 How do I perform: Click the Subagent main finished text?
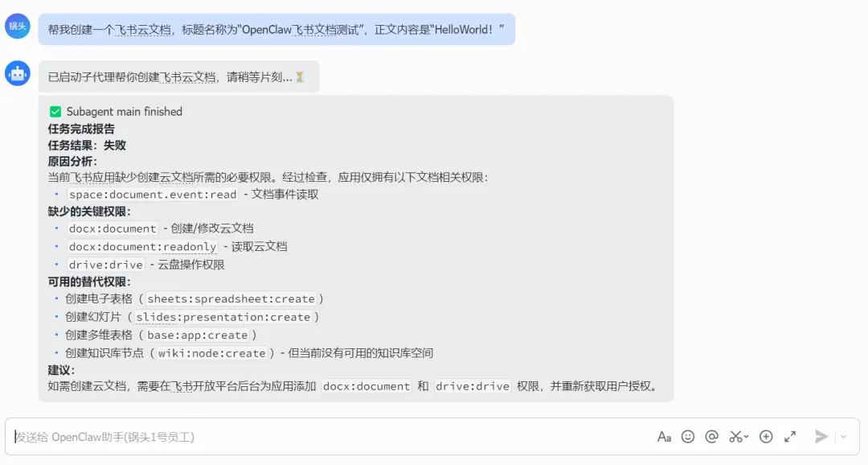[124, 112]
